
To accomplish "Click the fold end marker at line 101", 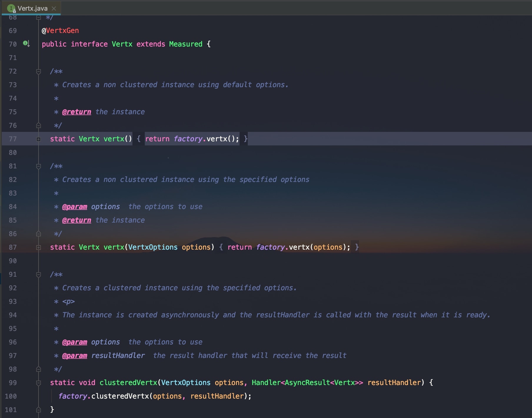I will 38,410.
